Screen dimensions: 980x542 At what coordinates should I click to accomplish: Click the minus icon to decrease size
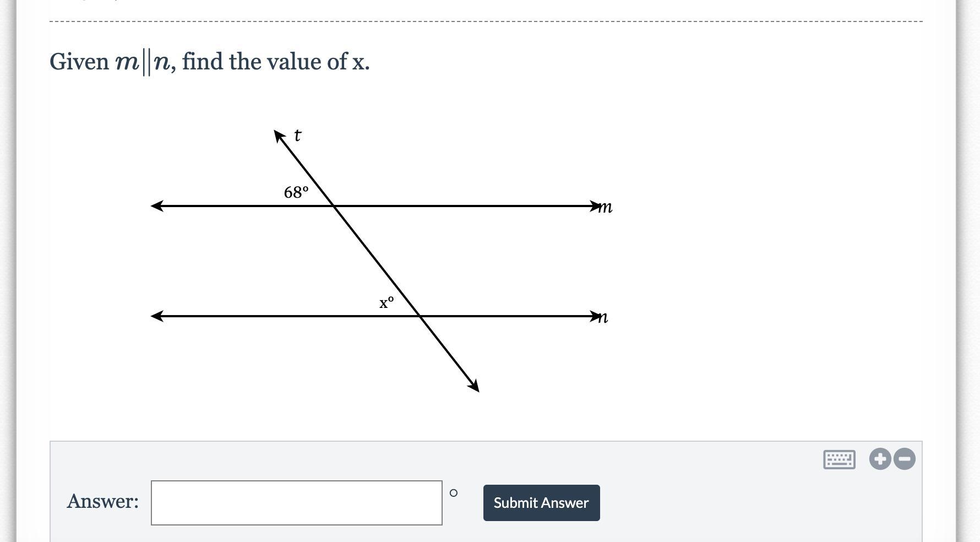[x=904, y=459]
